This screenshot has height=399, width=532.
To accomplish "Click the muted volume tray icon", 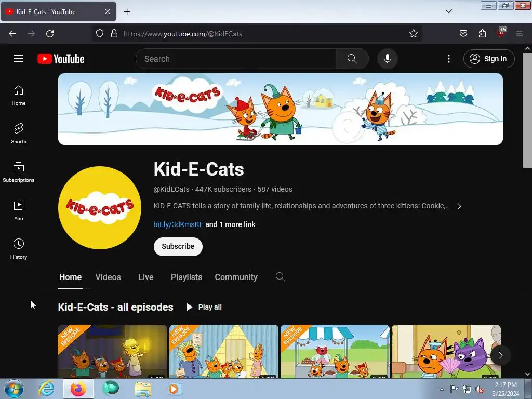I will 480,389.
